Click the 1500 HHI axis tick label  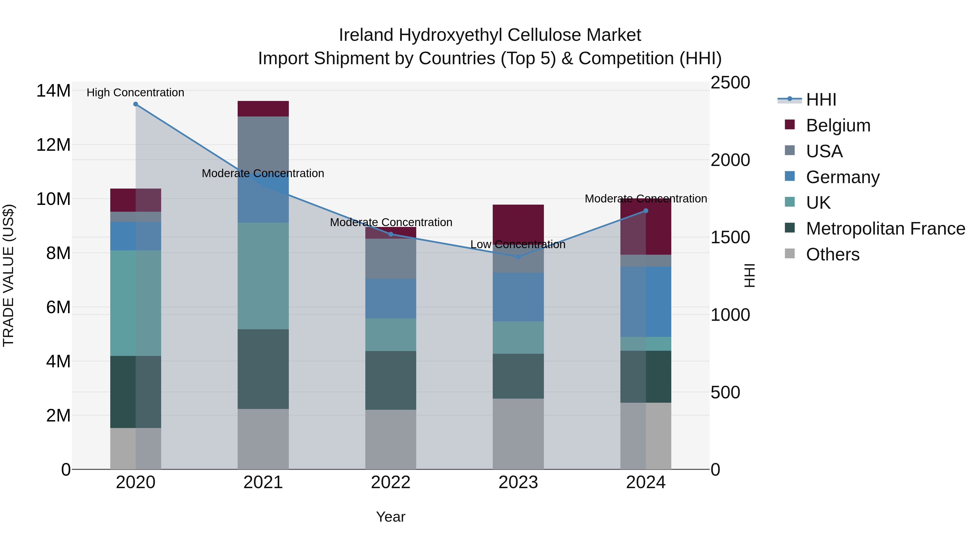coord(730,237)
